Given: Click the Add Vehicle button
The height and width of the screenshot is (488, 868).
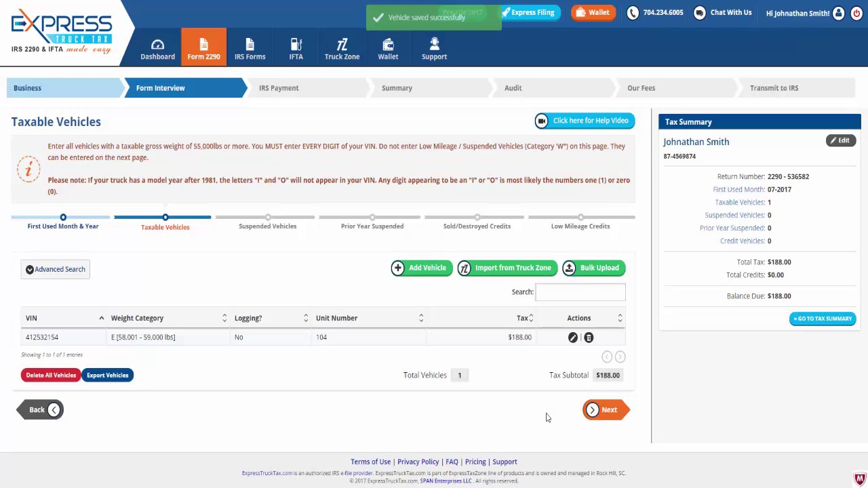Looking at the screenshot, I should click(x=421, y=268).
